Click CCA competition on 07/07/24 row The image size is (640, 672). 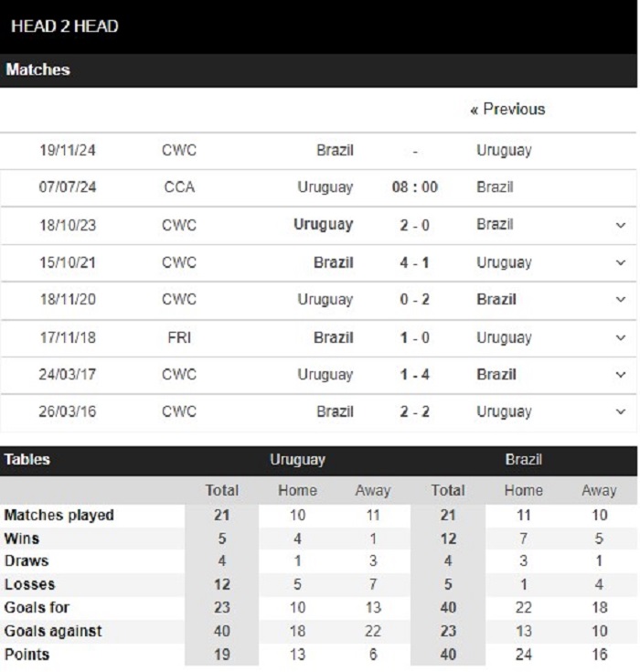point(179,187)
